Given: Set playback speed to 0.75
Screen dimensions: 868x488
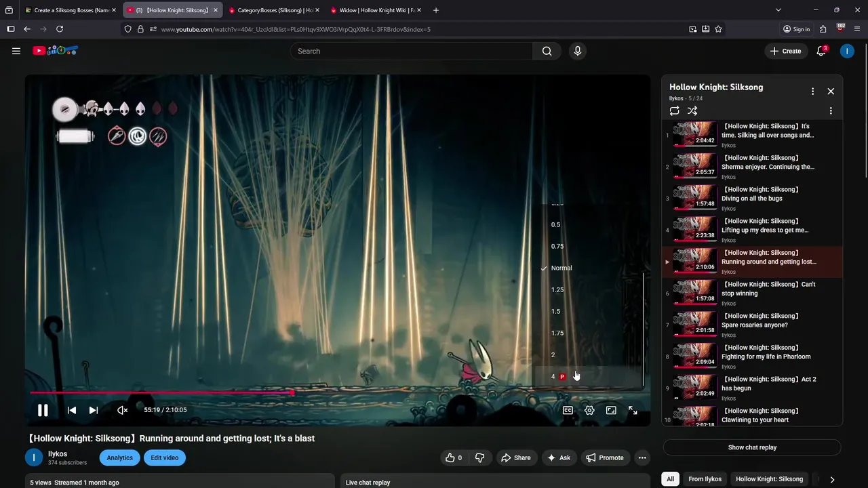Looking at the screenshot, I should point(588,246).
